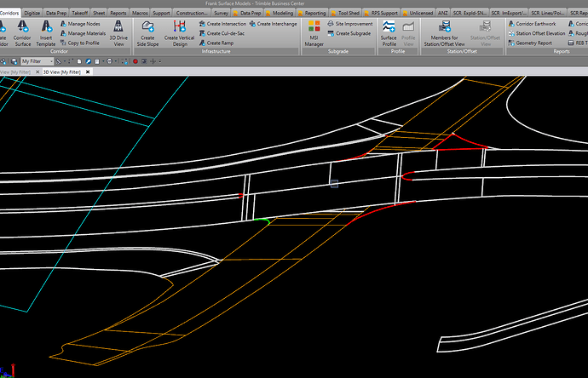Open Create Vertical Design
588x378 pixels.
click(179, 33)
